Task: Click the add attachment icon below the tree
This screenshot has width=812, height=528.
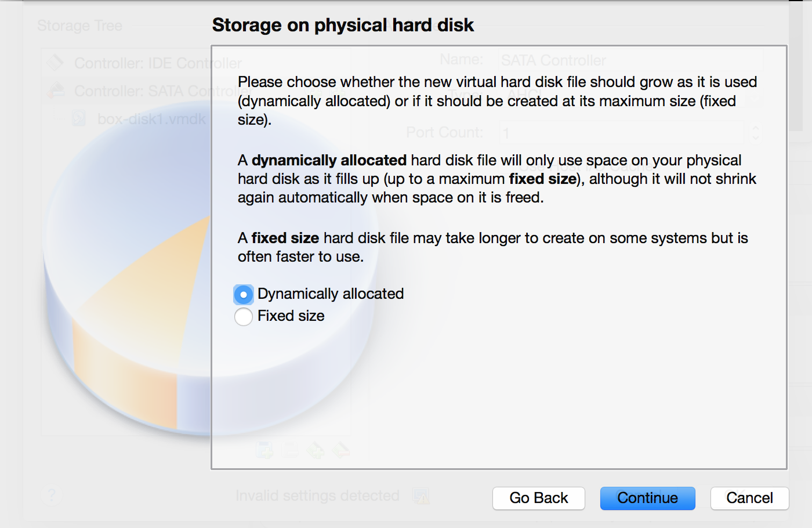Action: [316, 450]
